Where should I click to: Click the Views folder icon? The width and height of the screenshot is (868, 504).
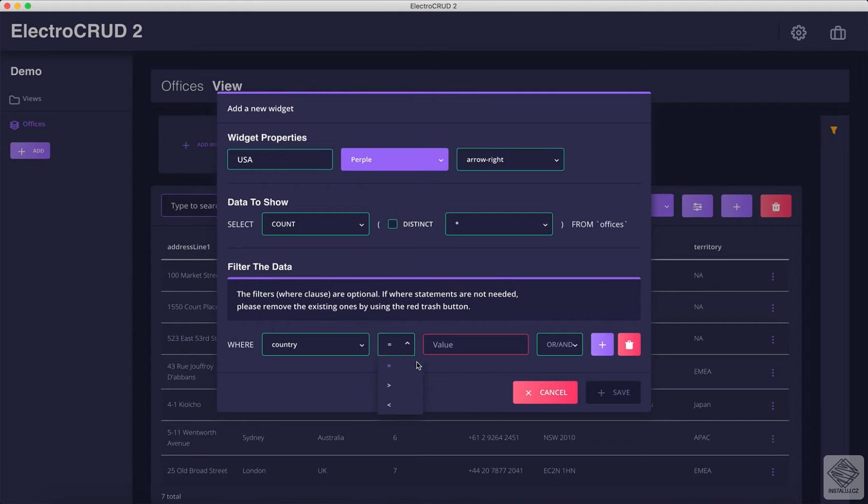coord(15,100)
